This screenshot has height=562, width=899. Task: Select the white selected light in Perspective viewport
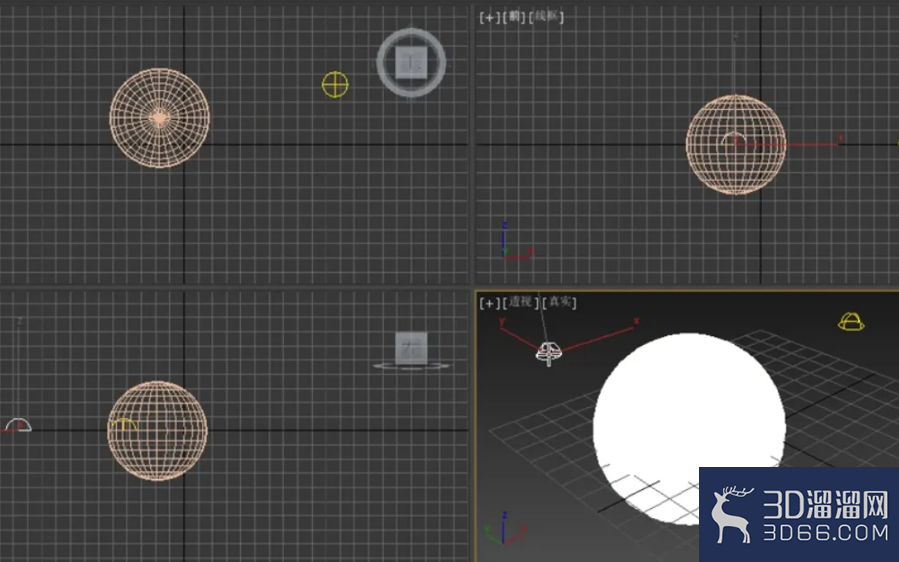tap(549, 353)
